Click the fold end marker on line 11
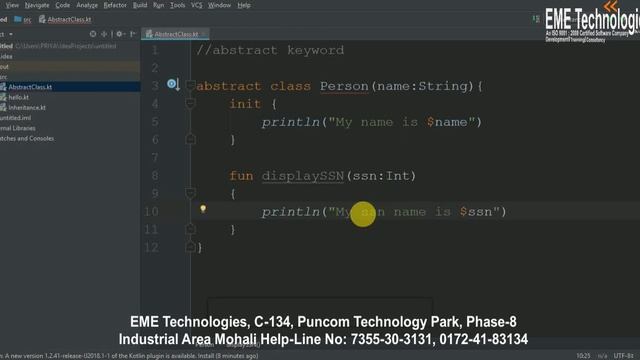 tap(190, 229)
